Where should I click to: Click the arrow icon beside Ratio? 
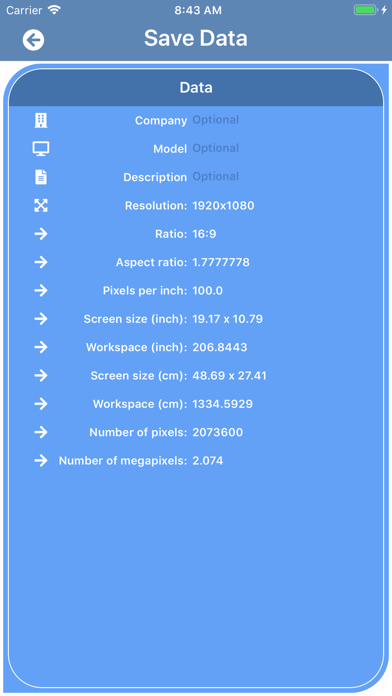(41, 234)
